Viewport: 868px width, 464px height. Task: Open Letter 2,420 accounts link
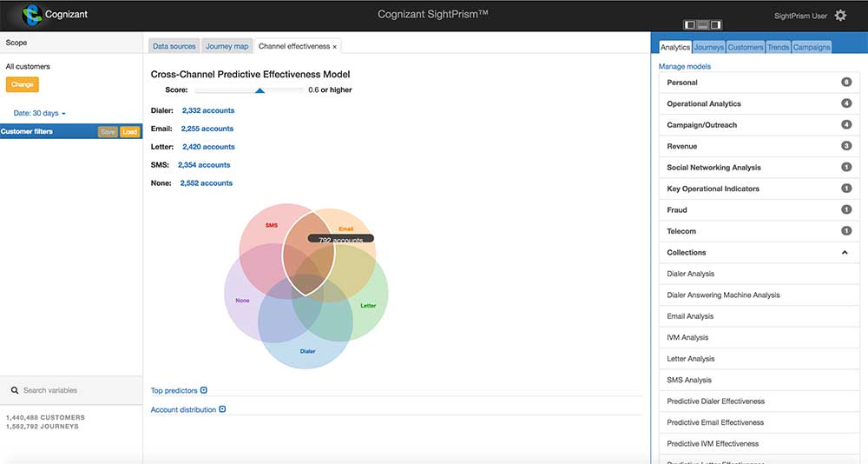208,147
